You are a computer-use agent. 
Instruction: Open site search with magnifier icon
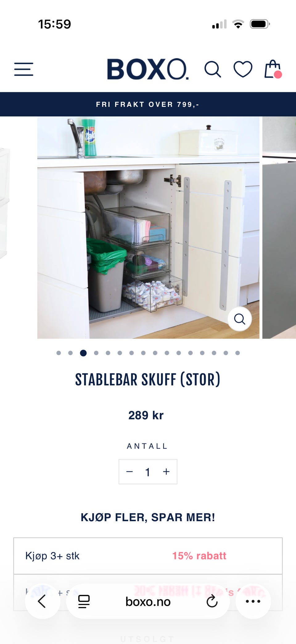click(213, 69)
